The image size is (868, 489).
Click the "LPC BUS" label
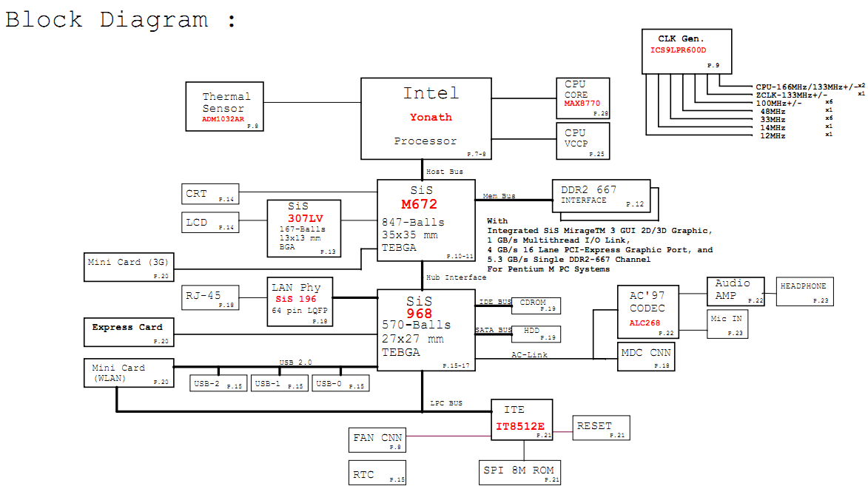(446, 403)
